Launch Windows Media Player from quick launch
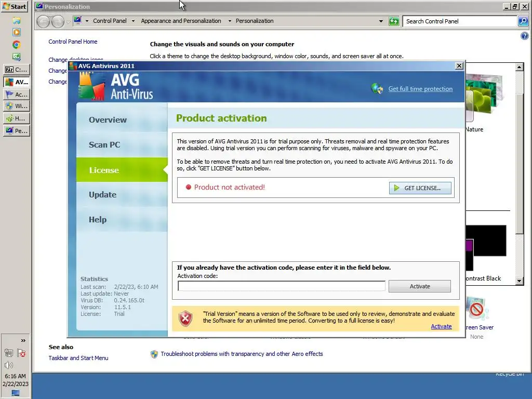The width and height of the screenshot is (532, 399). click(x=16, y=32)
